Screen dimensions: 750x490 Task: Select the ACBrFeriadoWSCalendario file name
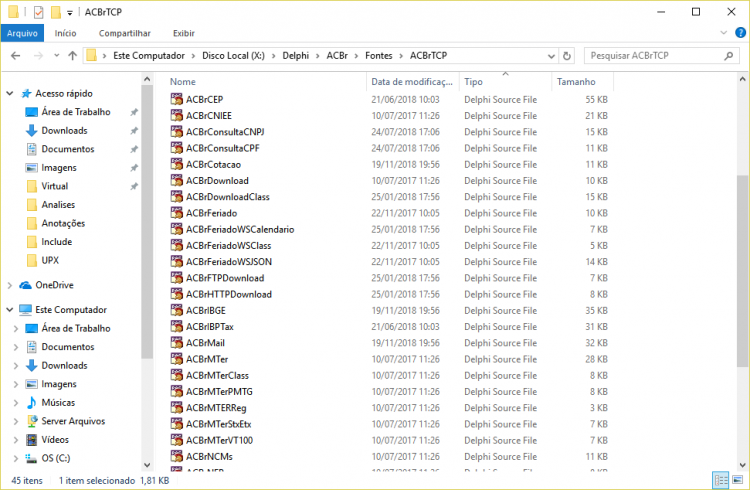tap(240, 229)
